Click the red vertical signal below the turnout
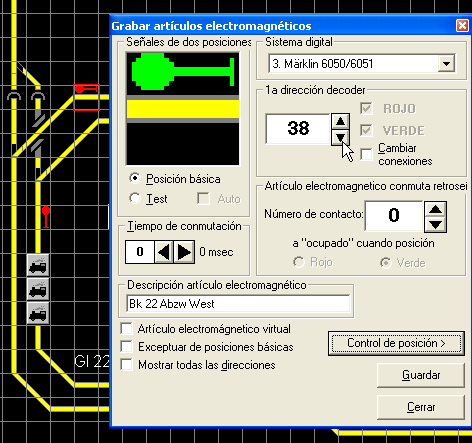 tap(46, 217)
